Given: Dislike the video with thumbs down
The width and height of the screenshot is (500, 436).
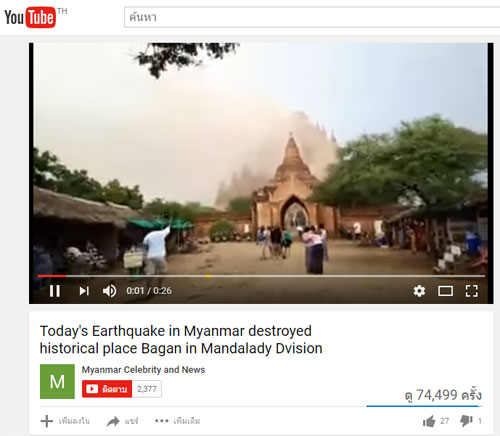Looking at the screenshot, I should [x=470, y=421].
